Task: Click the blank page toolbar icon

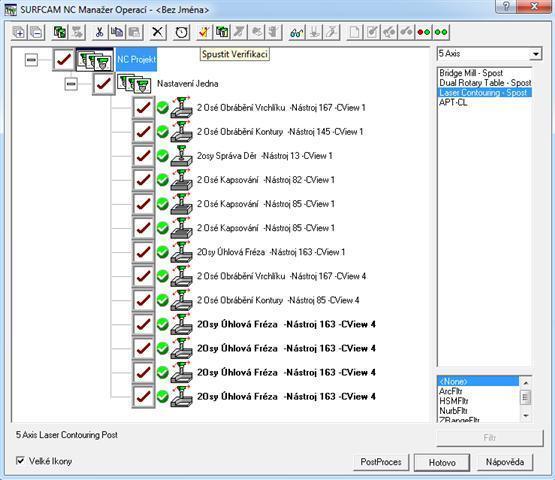Action: click(354, 32)
